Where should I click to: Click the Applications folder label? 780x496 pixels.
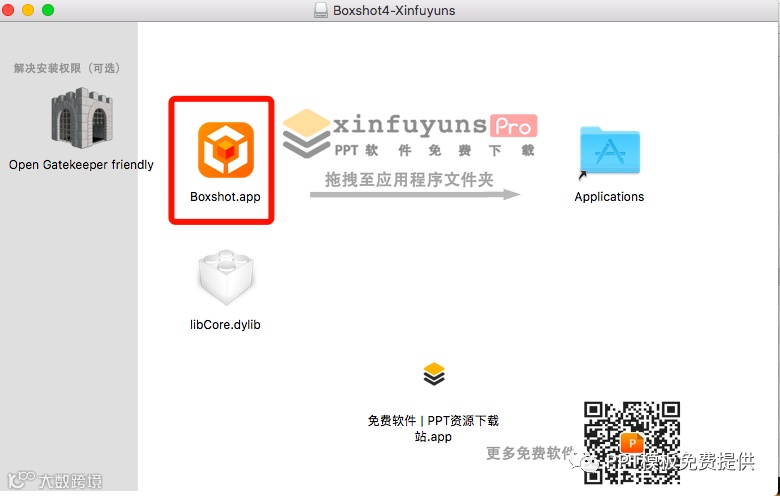coord(609,197)
